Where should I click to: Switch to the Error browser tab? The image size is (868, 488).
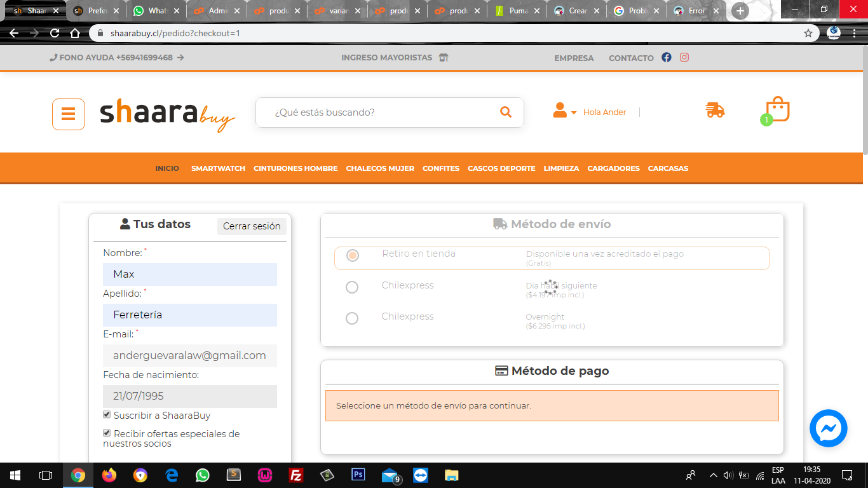click(x=696, y=11)
